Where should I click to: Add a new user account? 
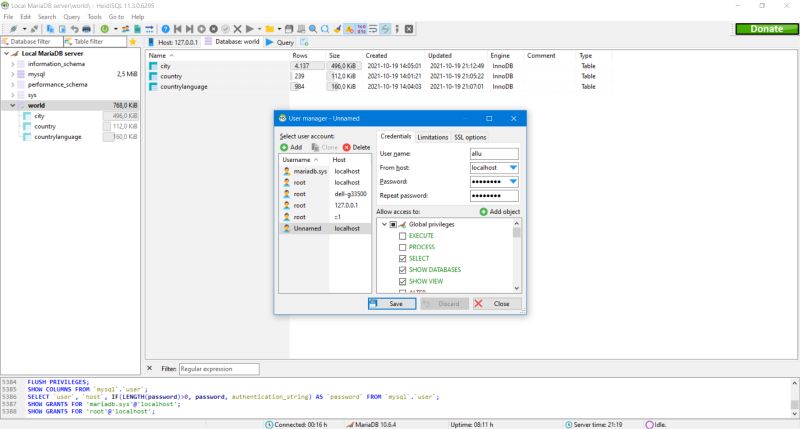291,147
